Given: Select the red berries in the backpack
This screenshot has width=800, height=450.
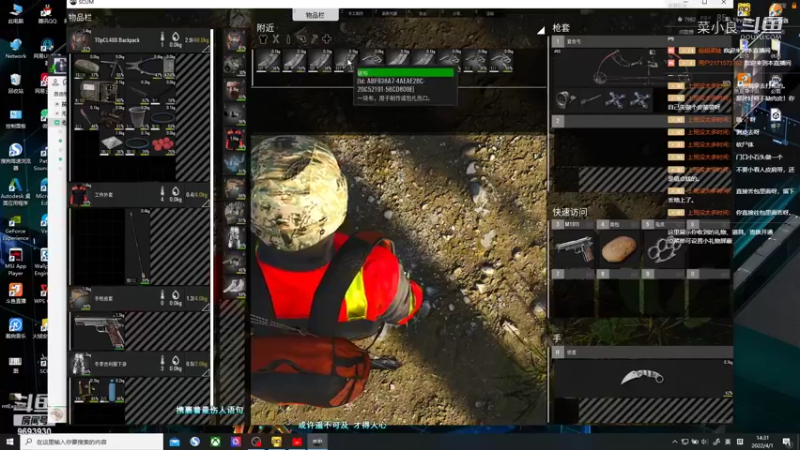Looking at the screenshot, I should [163, 144].
